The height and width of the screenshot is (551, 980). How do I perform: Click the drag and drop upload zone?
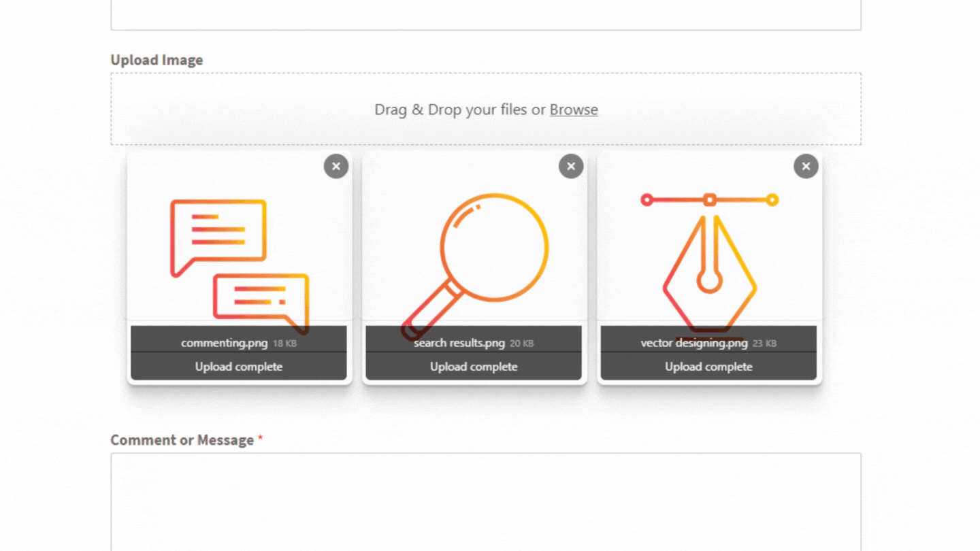tap(486, 109)
